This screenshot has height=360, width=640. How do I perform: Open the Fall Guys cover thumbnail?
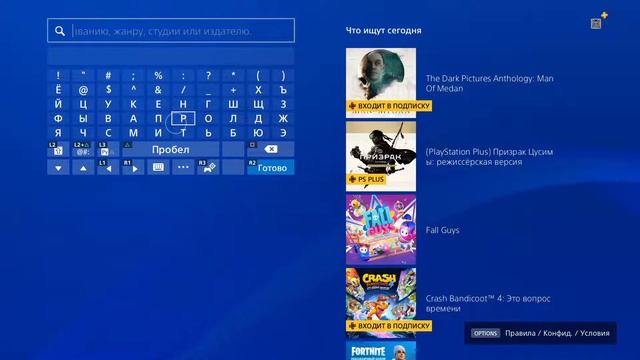click(381, 230)
